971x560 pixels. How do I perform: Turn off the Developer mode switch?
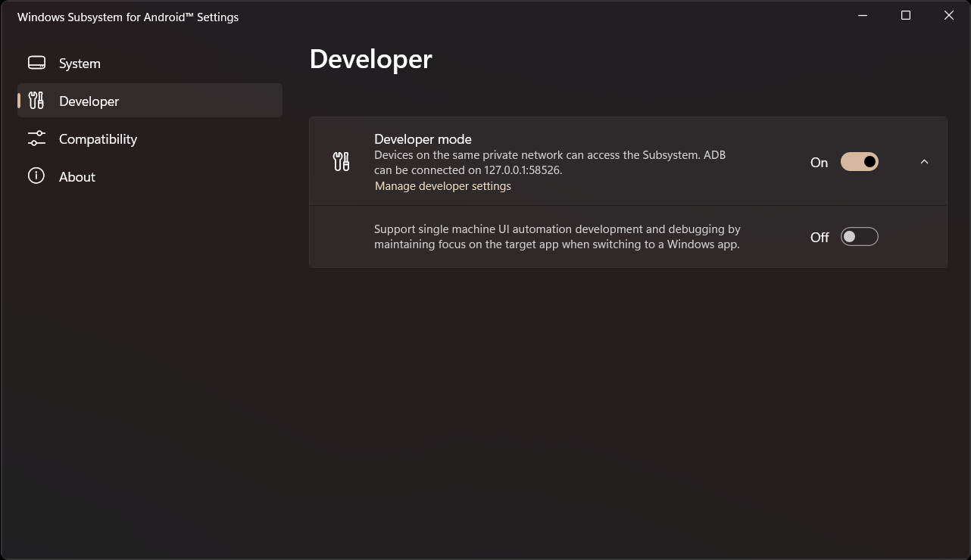point(860,162)
